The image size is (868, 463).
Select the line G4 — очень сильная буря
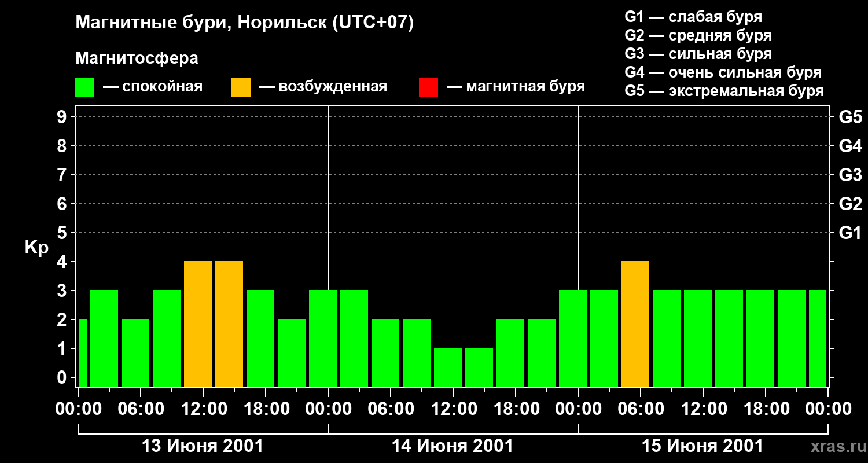723,72
